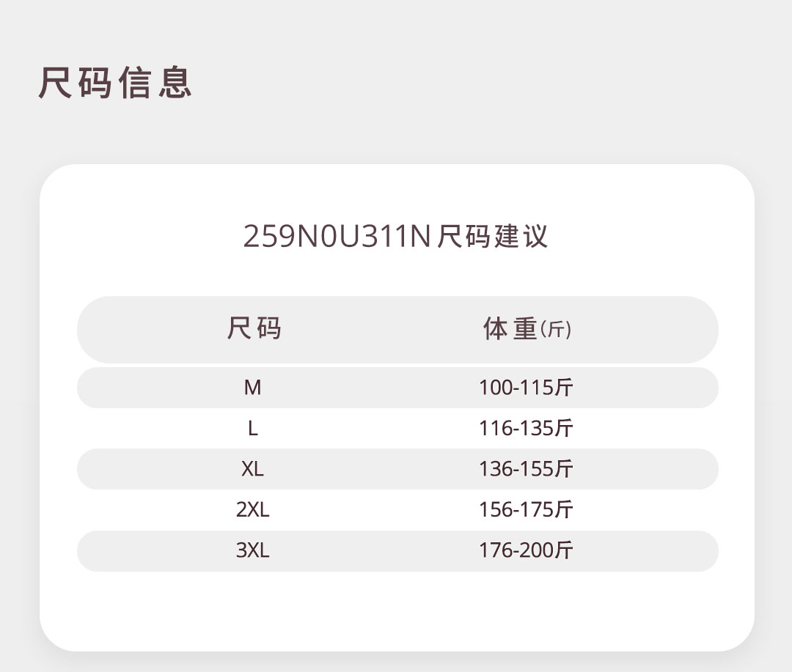Screen dimensions: 792x672
Task: Select the "2XL" size cell
Action: coord(252,509)
